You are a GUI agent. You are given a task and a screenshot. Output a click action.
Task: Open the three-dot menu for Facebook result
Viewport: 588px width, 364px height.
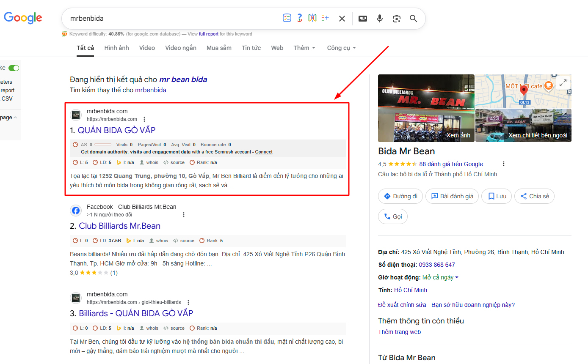click(184, 215)
